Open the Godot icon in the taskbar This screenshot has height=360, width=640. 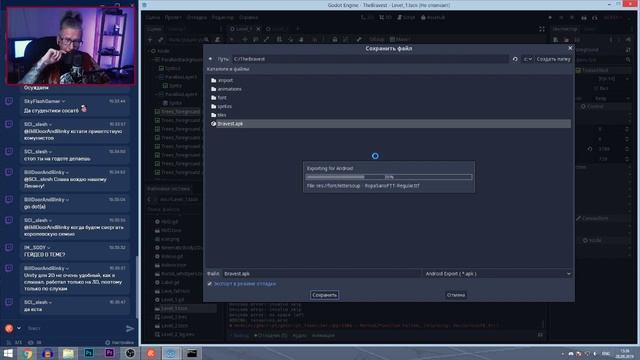tap(171, 353)
